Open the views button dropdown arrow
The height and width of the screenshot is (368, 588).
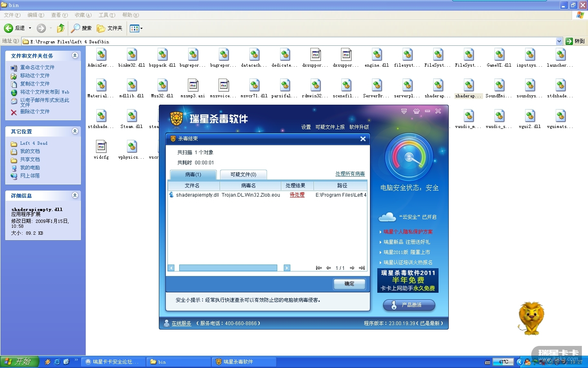[x=141, y=28]
